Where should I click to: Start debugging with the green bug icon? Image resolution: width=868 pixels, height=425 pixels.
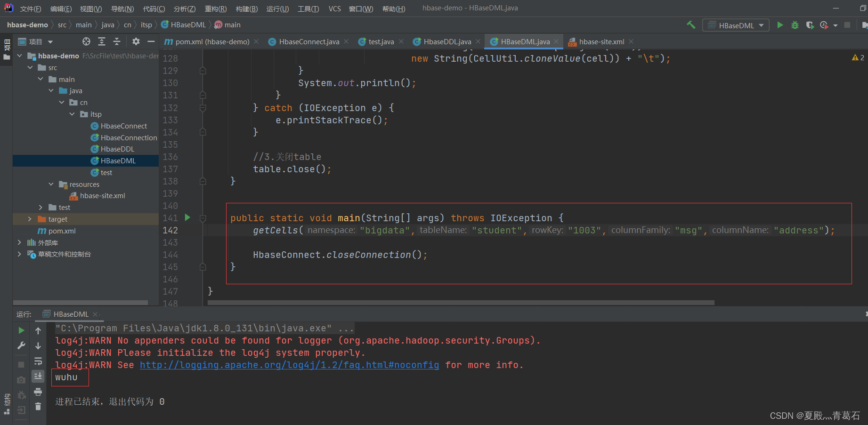[795, 25]
